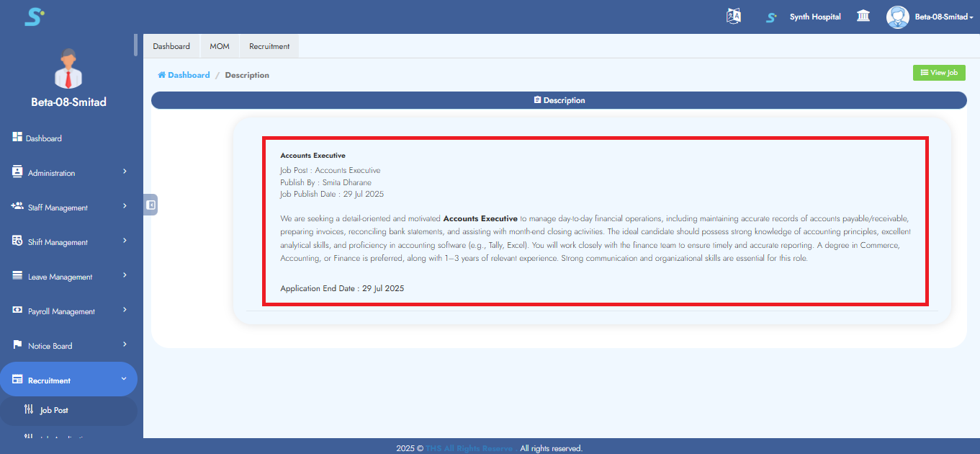Click the bank building icon in header
Screen dimensions: 980x454
pos(863,16)
